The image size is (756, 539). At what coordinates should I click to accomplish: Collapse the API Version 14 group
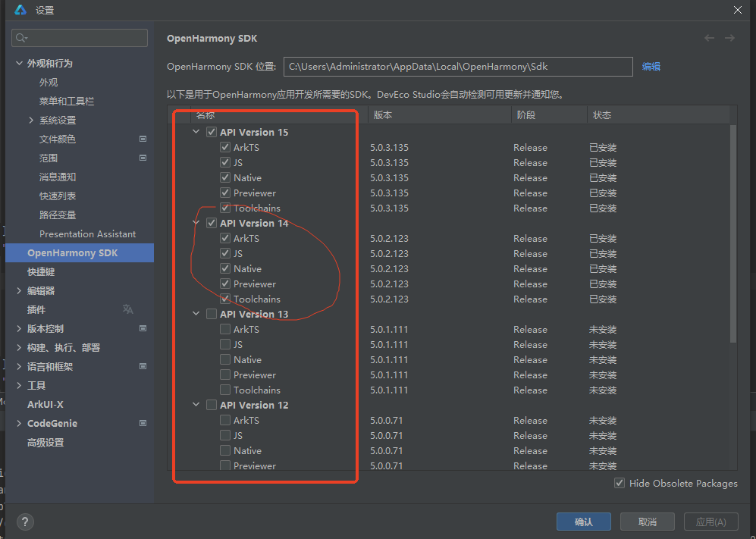tap(196, 223)
